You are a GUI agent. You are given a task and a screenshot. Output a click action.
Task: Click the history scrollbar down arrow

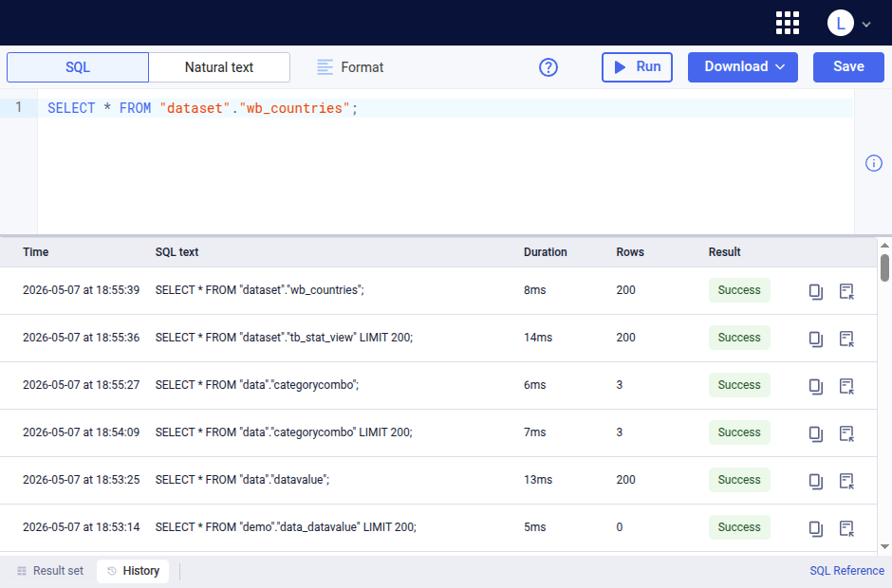884,546
